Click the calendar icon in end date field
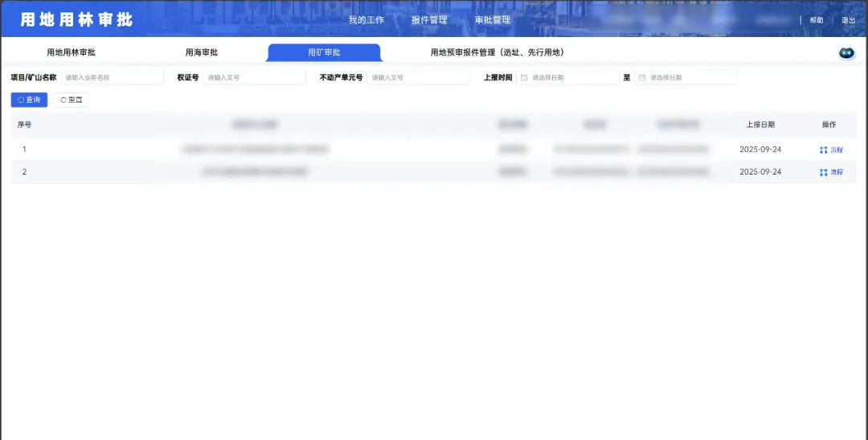868x440 pixels. (642, 77)
